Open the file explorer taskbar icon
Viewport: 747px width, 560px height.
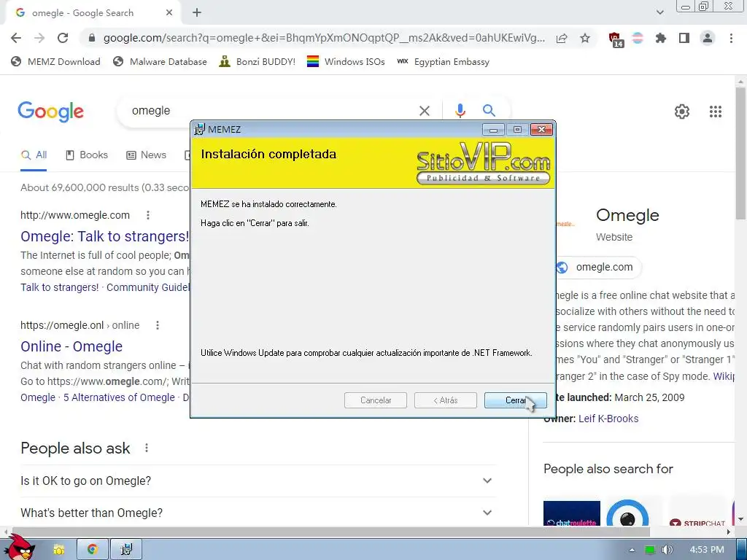pos(58,550)
